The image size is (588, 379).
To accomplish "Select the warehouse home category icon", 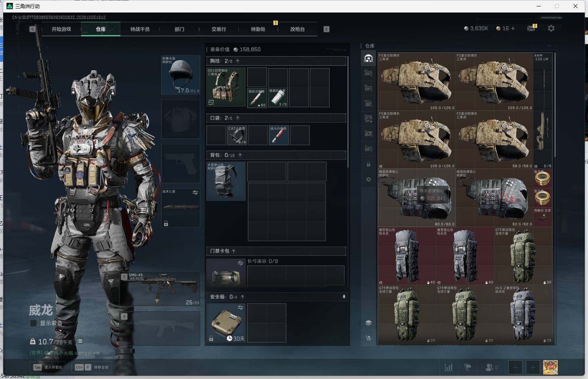I will (x=368, y=59).
